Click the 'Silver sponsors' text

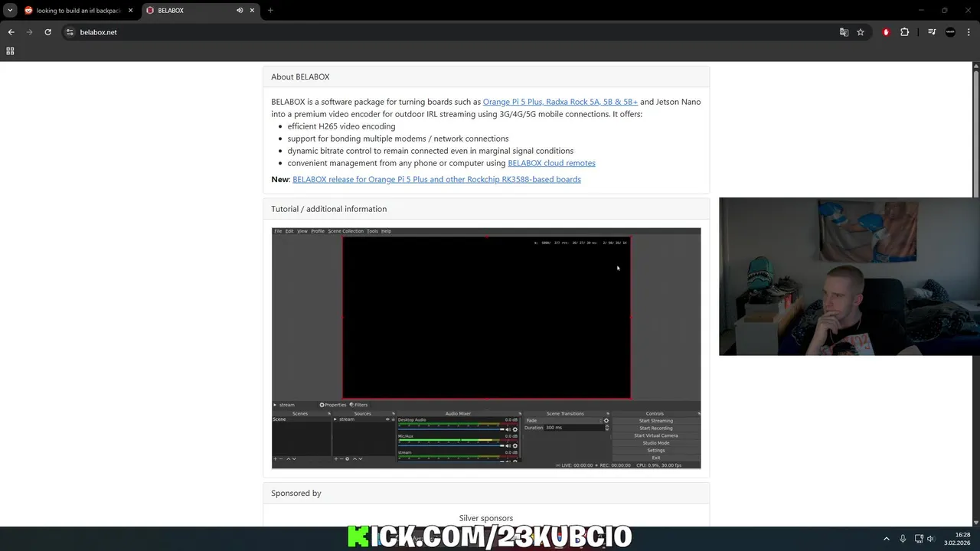(486, 518)
